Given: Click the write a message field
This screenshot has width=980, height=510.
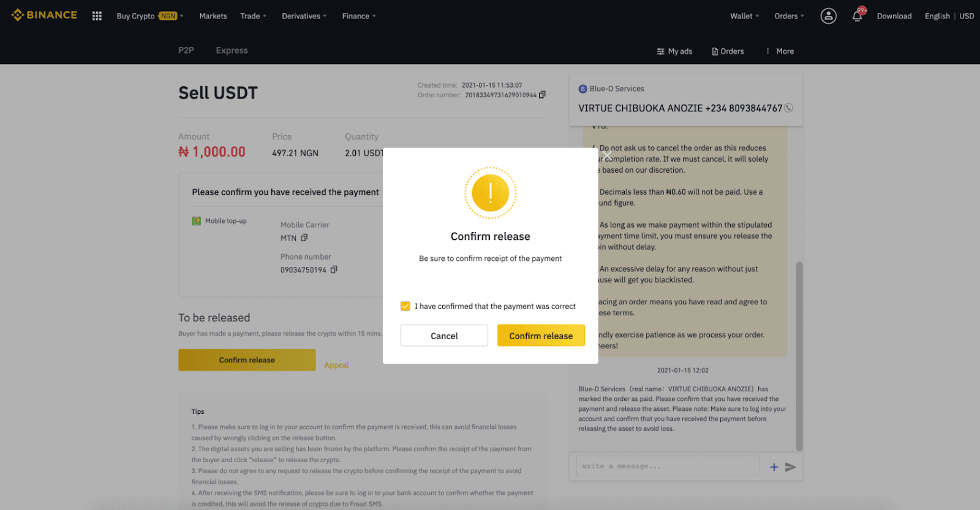Looking at the screenshot, I should pos(668,467).
